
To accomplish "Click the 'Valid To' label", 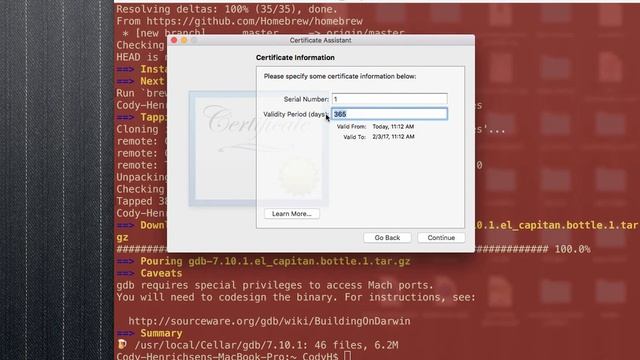I will 354,137.
